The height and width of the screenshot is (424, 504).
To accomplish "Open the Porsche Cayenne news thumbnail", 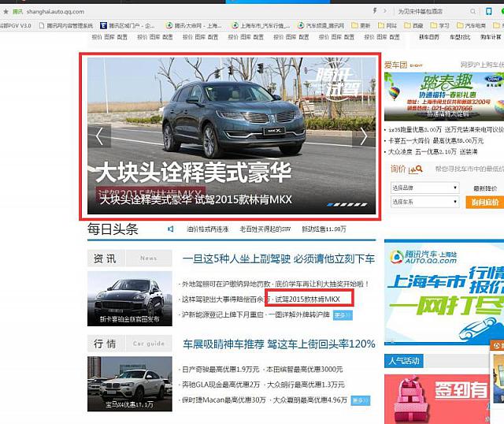I will click(129, 299).
